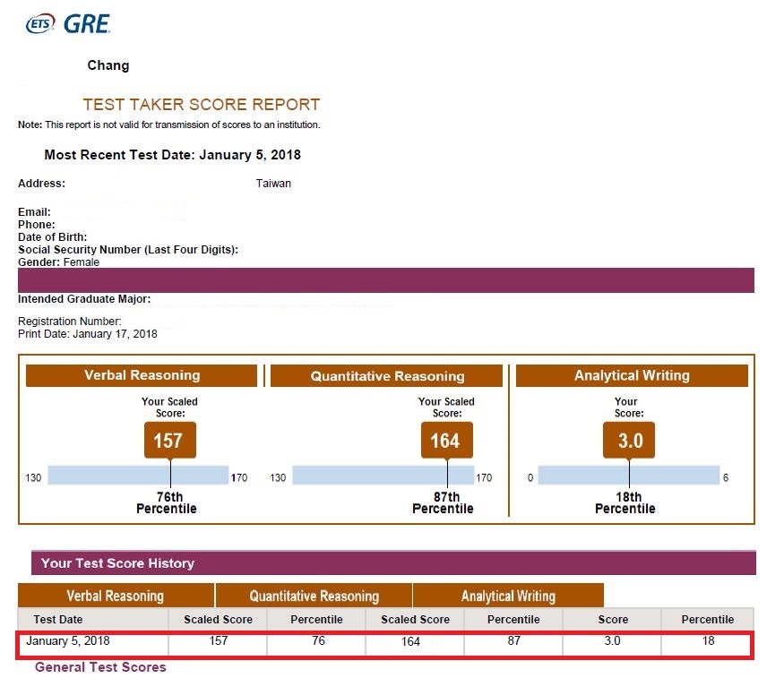Click the '87th Percentile' label
Image resolution: width=784 pixels, height=678 pixels.
point(443,502)
